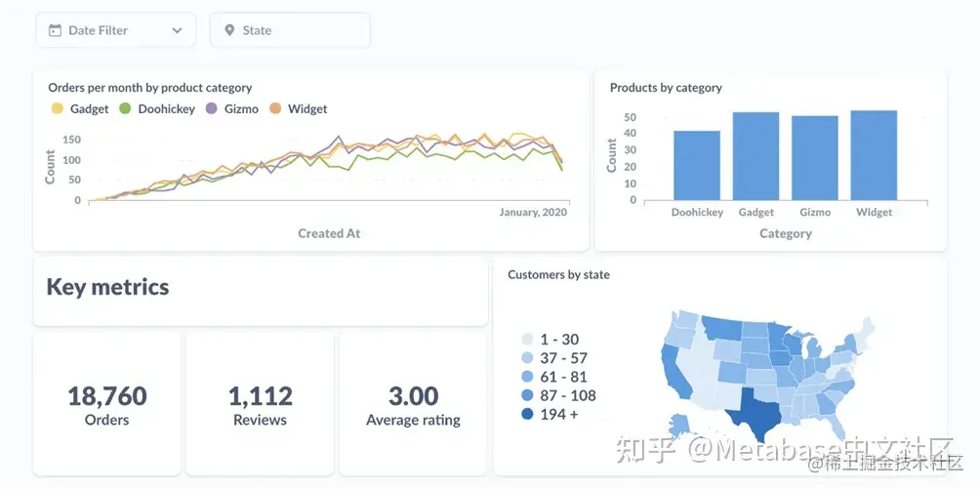980x489 pixels.
Task: Click the '37 - 57' map legend swatch
Action: pos(527,358)
